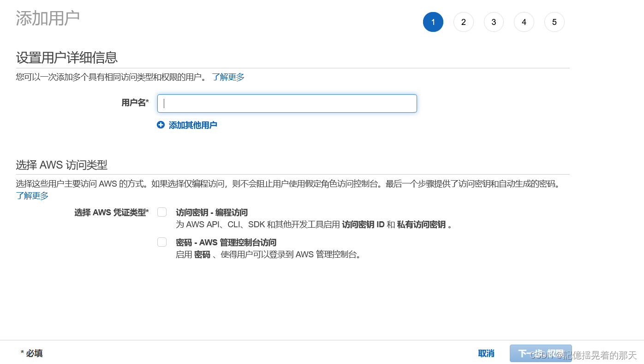Click the 访问密钥 - 编程访问 label
Screen dimensions: 644x364
click(x=212, y=212)
